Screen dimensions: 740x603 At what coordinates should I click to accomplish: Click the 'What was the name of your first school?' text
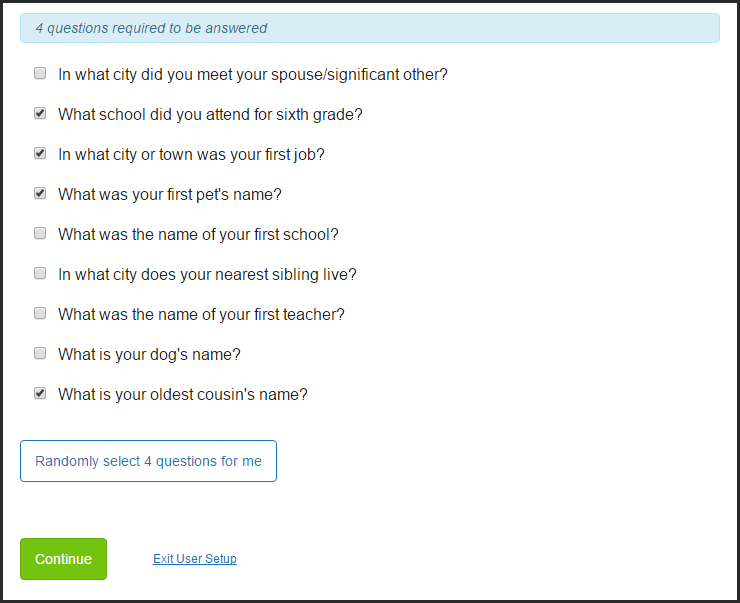[198, 234]
